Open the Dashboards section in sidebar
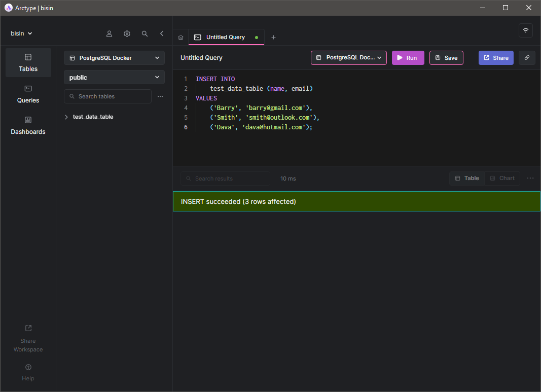This screenshot has height=392, width=541. 28,126
